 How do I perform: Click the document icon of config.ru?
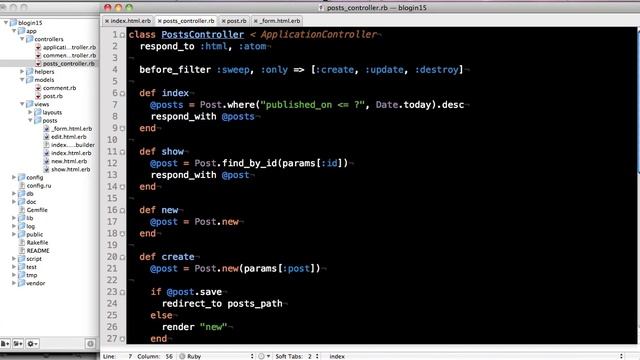(22, 186)
